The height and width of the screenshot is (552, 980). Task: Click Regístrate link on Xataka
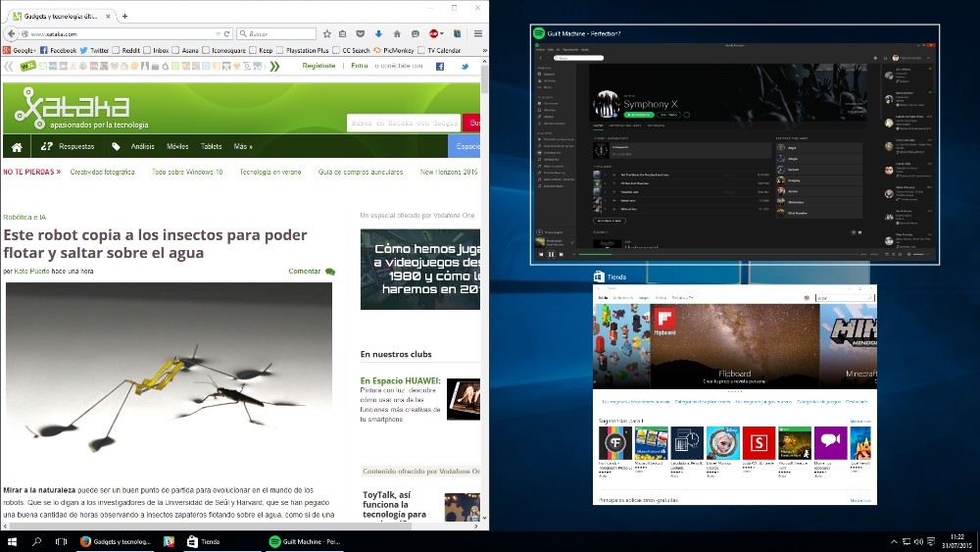click(318, 66)
